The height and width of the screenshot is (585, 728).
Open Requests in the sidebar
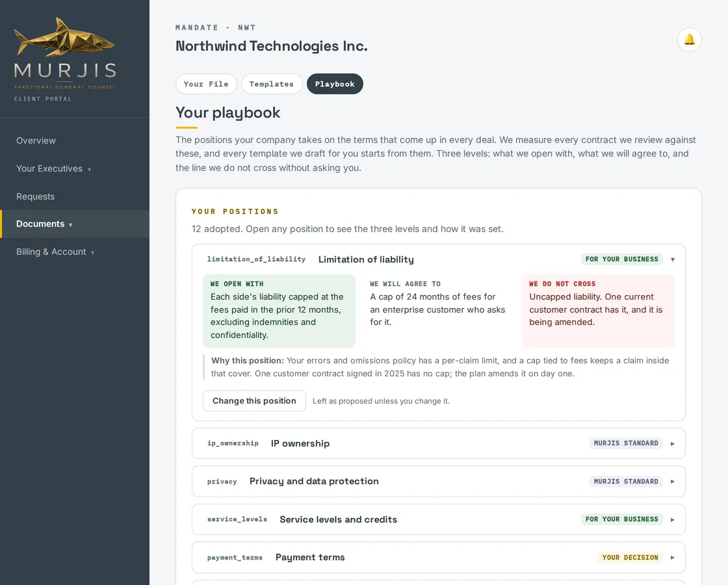click(x=75, y=196)
